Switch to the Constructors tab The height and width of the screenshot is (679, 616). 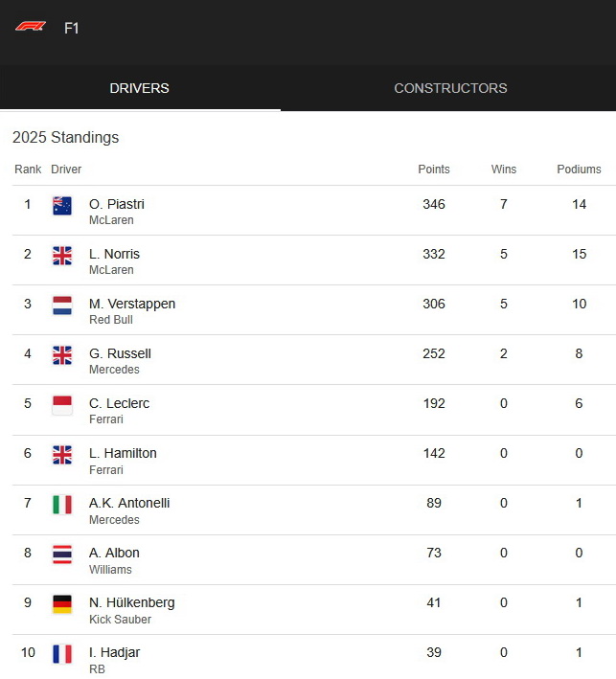point(450,88)
